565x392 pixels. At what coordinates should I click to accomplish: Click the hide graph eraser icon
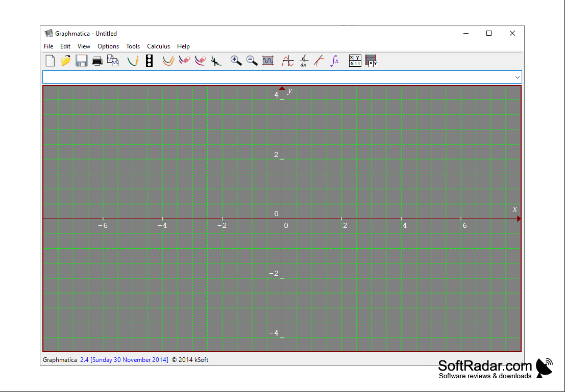[x=184, y=61]
